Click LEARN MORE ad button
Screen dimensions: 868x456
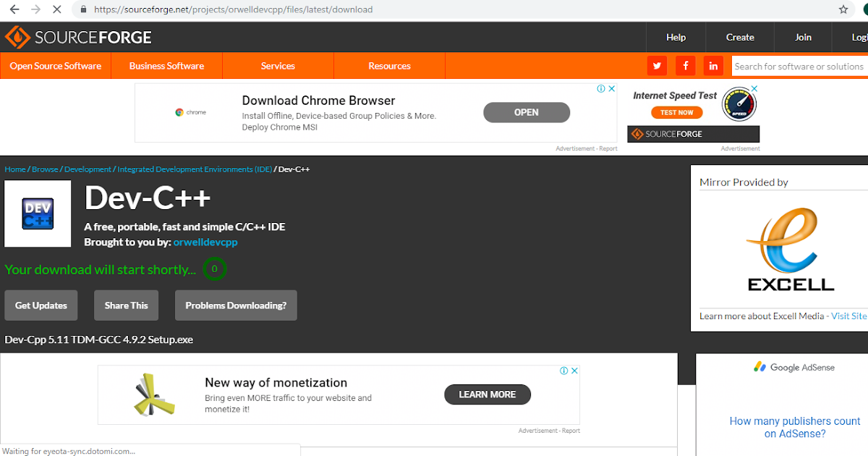[x=488, y=394]
